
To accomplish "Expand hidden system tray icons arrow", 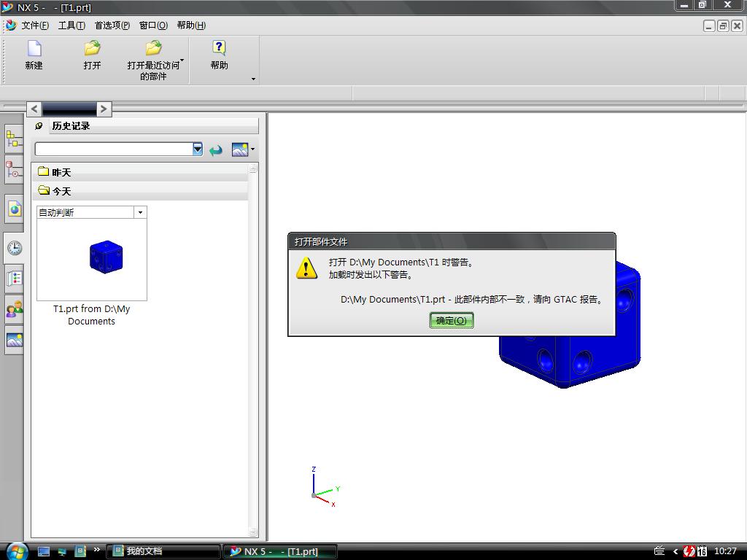I will coord(675,551).
